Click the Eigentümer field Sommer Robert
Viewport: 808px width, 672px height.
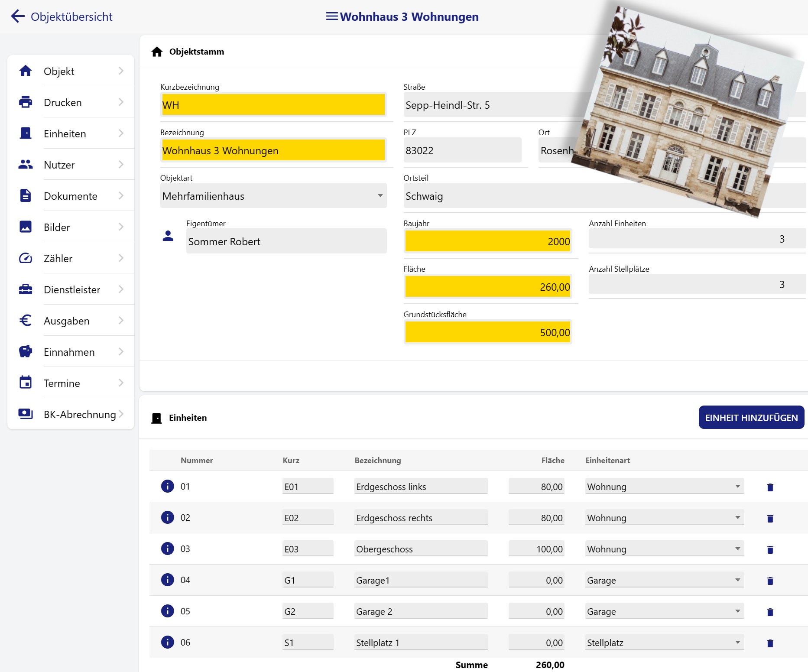tap(286, 241)
